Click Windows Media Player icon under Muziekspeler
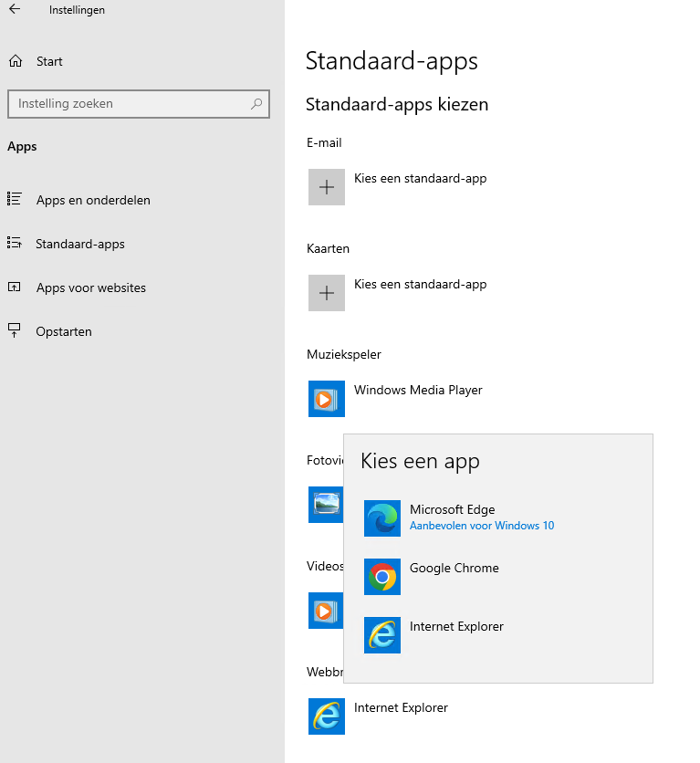Screen dimensions: 700x763 click(x=327, y=399)
